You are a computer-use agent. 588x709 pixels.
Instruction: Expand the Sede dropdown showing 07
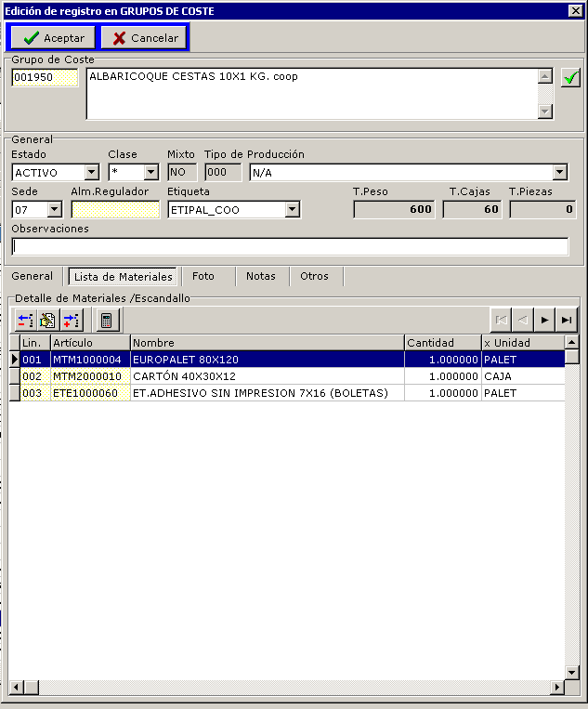(x=54, y=210)
